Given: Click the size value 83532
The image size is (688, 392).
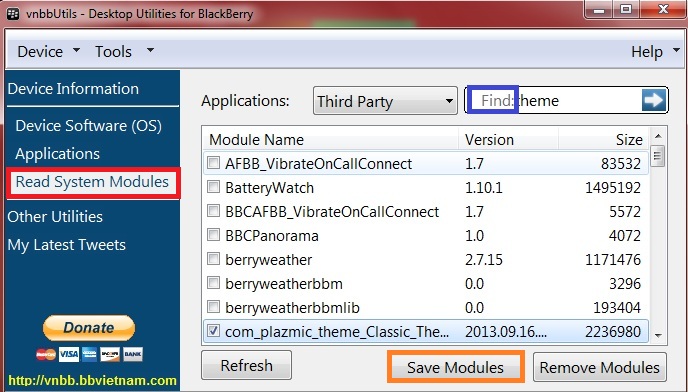Looking at the screenshot, I should click(621, 164).
